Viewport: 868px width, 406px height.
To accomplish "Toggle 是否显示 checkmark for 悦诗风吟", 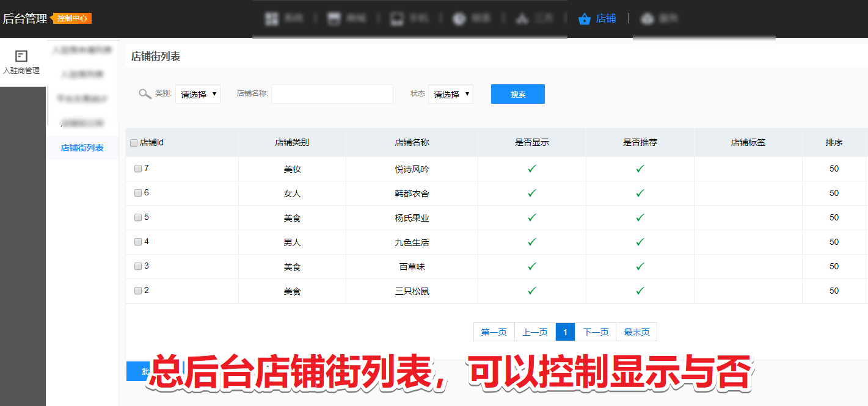I will 532,169.
